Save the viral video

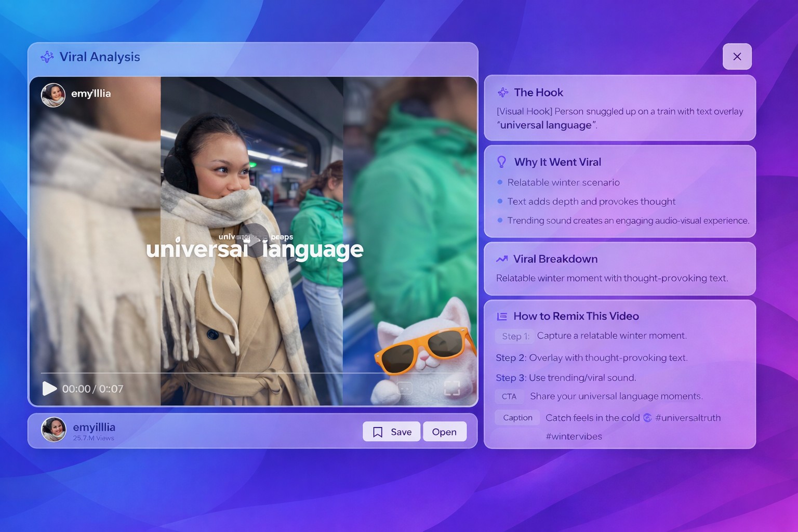pos(391,431)
